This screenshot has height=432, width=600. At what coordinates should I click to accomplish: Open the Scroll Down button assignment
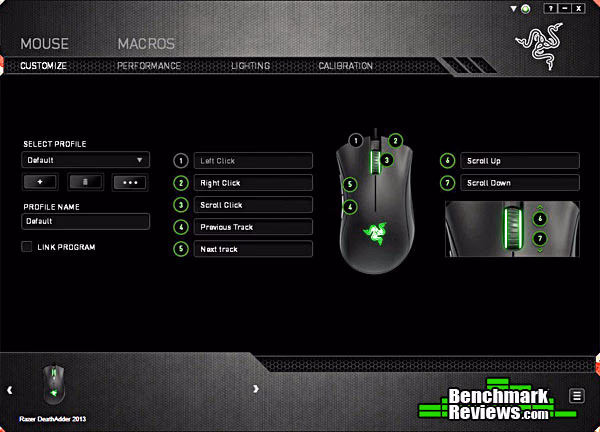(520, 183)
